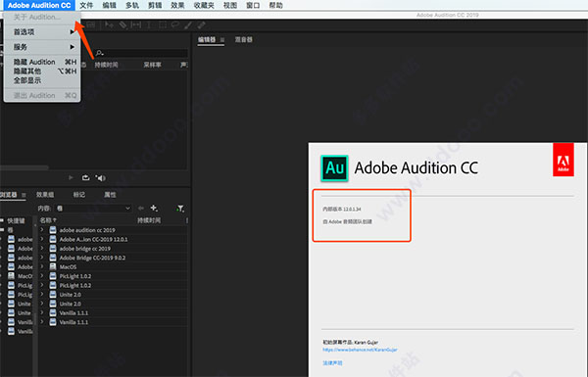This screenshot has height=377, width=588.
Task: Select 快捷键 in the browser tree
Action: point(16,220)
